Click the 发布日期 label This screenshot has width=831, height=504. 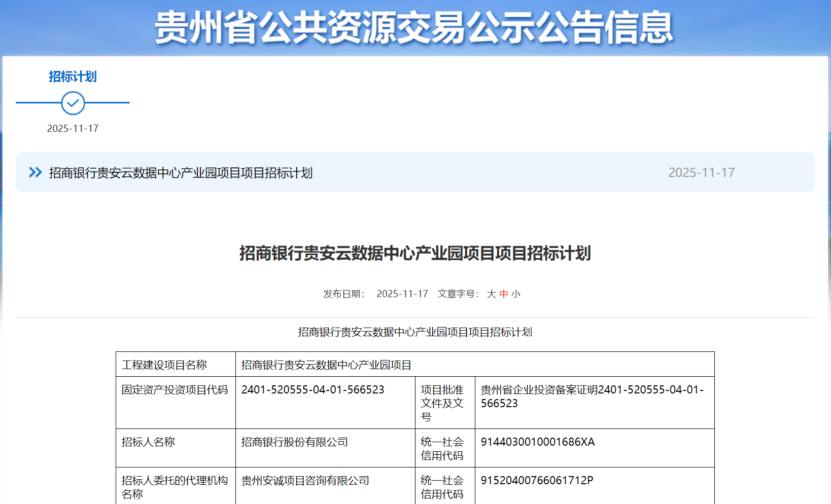coord(343,294)
